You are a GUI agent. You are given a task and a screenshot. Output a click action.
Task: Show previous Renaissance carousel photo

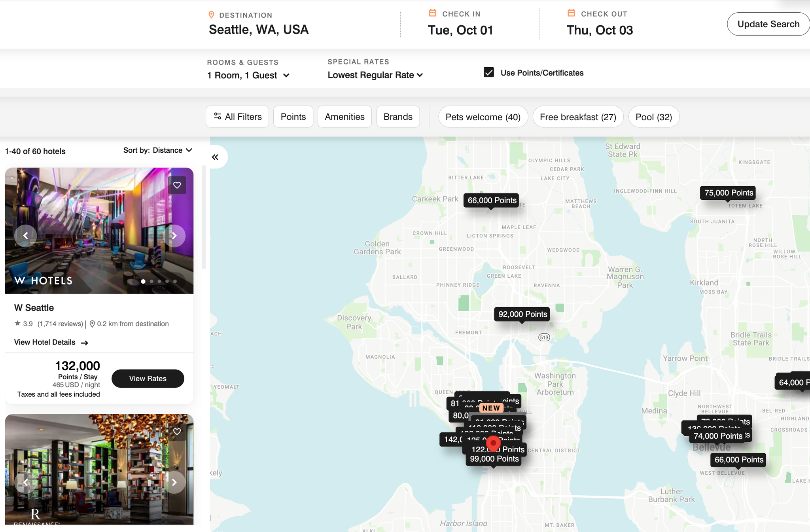pyautogui.click(x=25, y=482)
